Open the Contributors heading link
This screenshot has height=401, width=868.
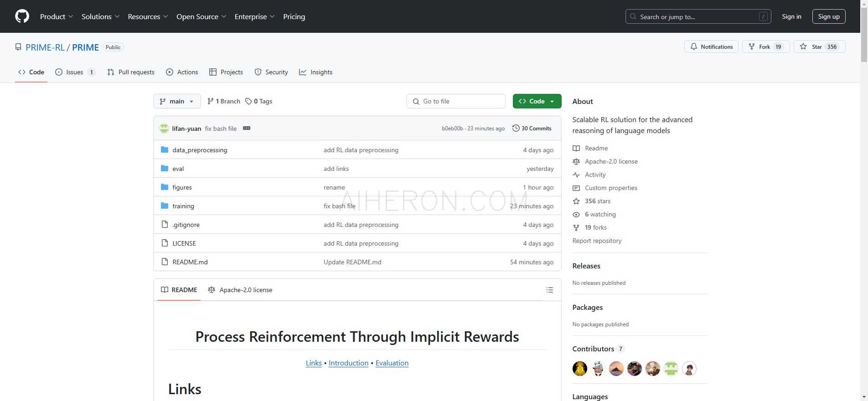[598, 349]
